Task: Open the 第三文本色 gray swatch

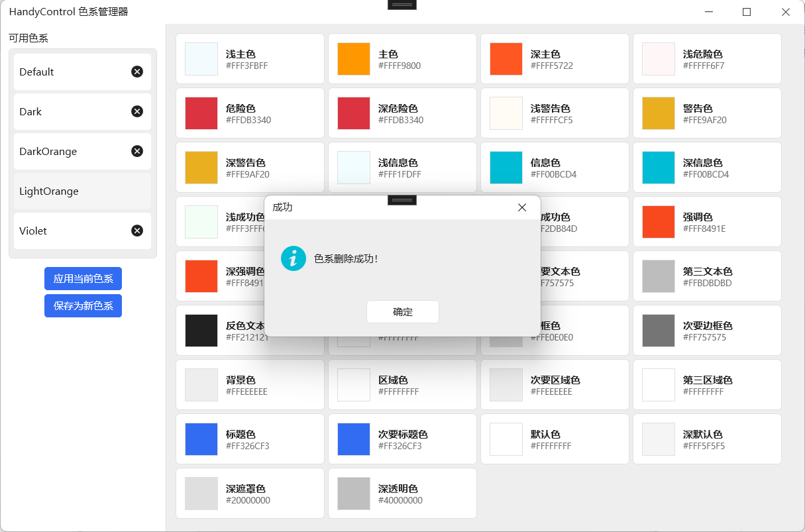Action: (x=659, y=276)
